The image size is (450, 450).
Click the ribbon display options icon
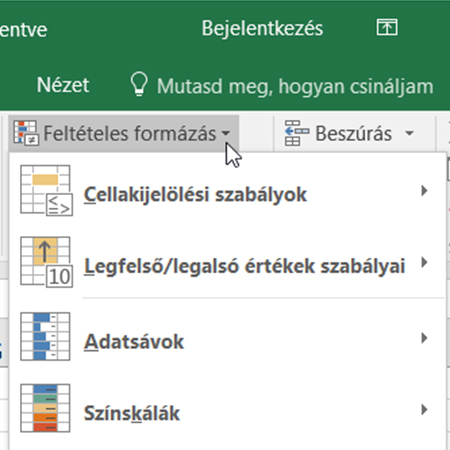tap(387, 27)
